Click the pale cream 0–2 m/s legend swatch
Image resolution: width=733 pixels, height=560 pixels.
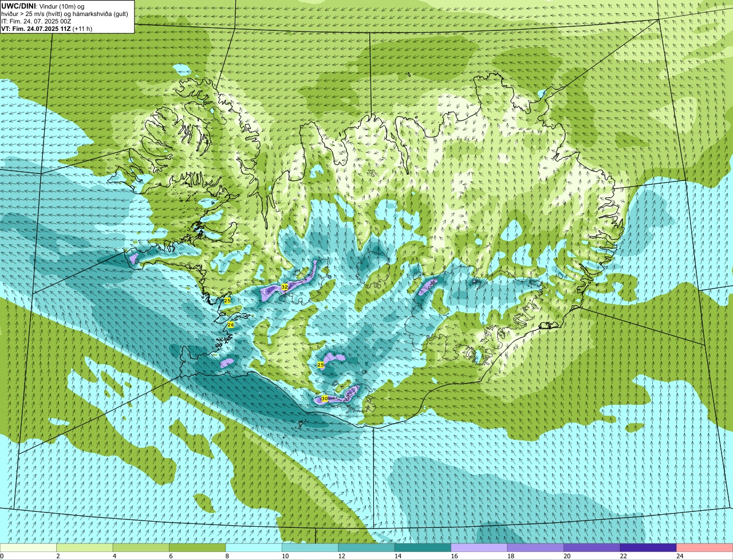[29, 547]
